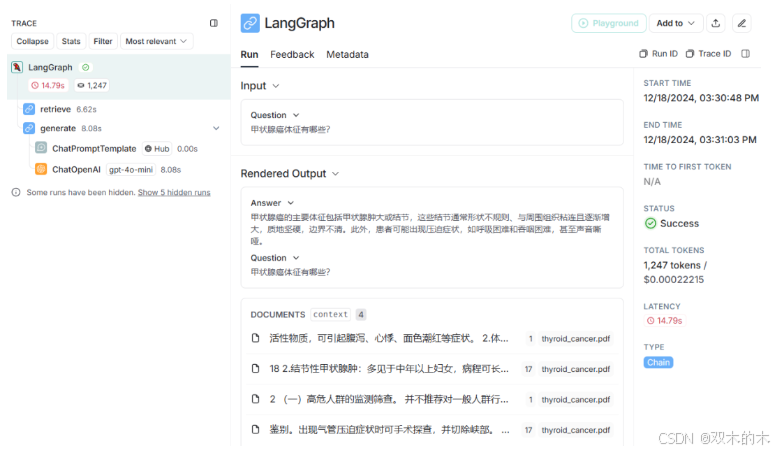
Task: Collapse the generate step chevron
Action: click(x=216, y=128)
